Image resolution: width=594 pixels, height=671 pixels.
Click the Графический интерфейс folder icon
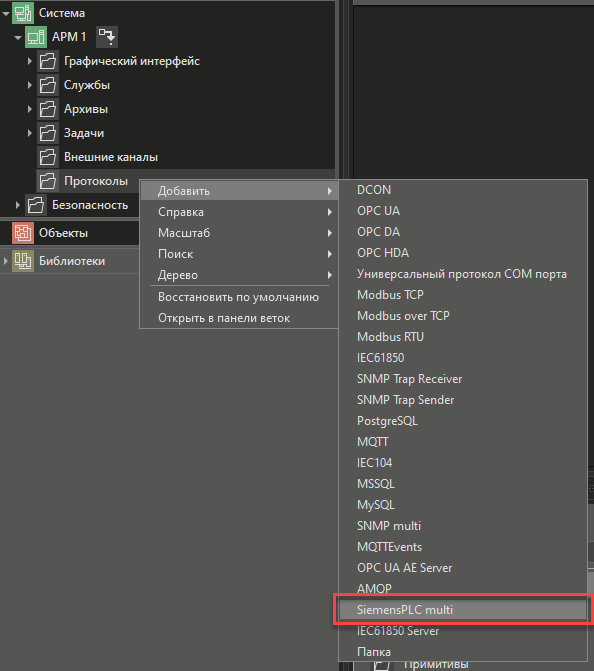click(x=48, y=61)
